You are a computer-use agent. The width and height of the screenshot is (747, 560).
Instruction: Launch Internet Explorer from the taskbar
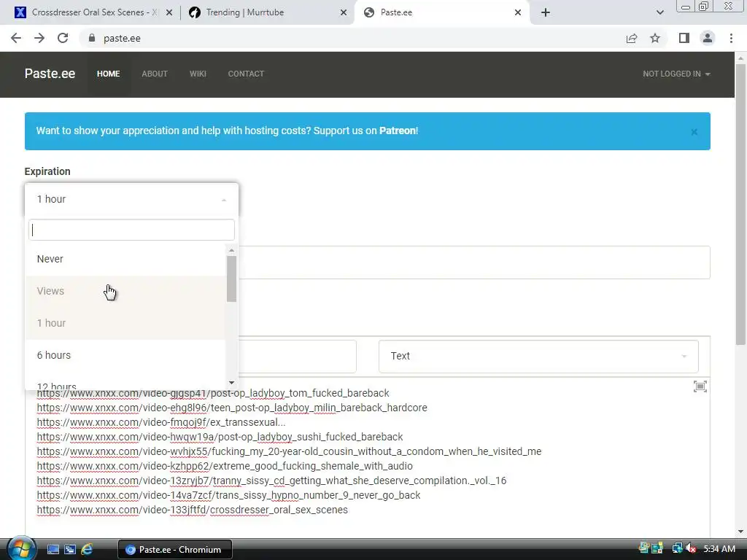pos(87,550)
